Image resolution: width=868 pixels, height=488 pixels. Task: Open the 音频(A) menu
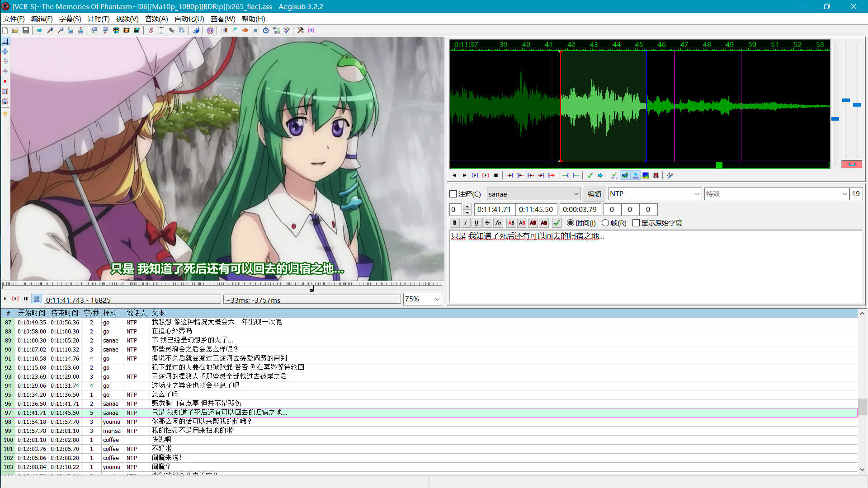156,19
